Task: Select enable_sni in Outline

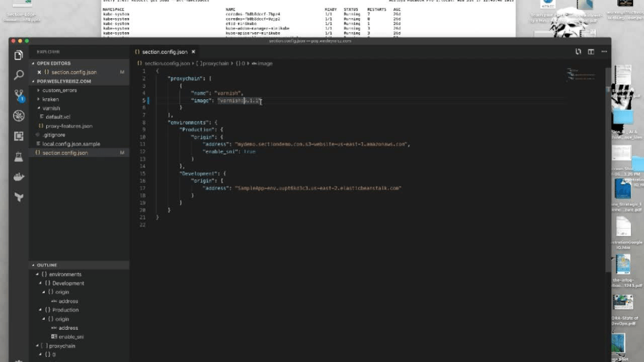Action: 71,337
